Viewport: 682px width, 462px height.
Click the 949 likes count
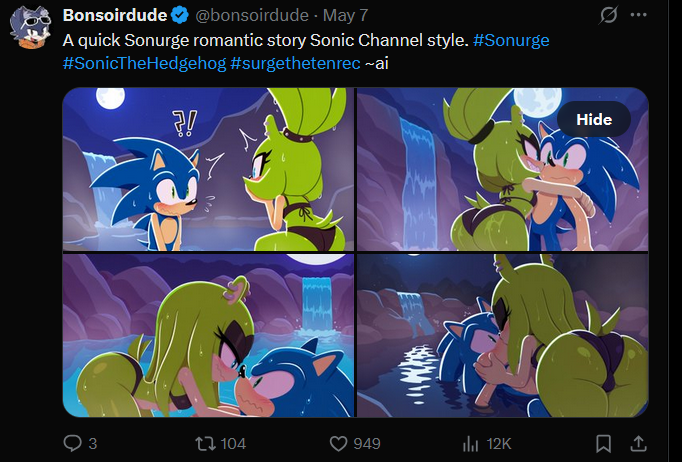(x=367, y=444)
